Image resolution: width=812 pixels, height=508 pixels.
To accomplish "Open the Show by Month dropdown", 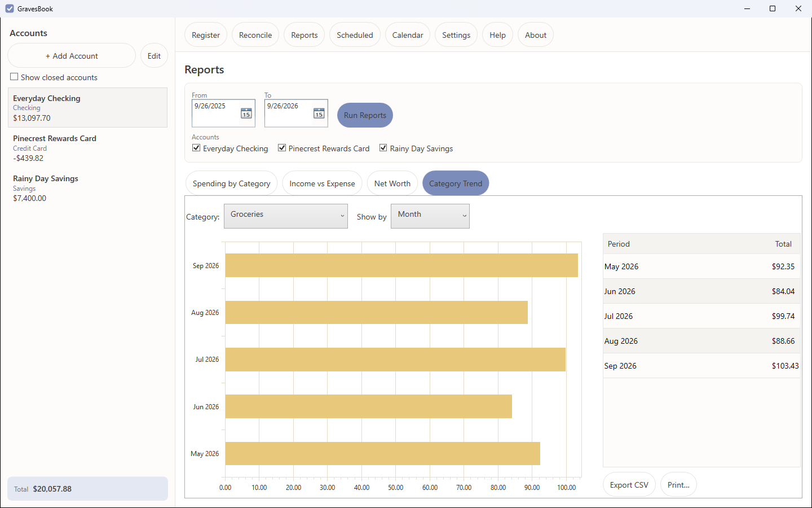I will (430, 216).
